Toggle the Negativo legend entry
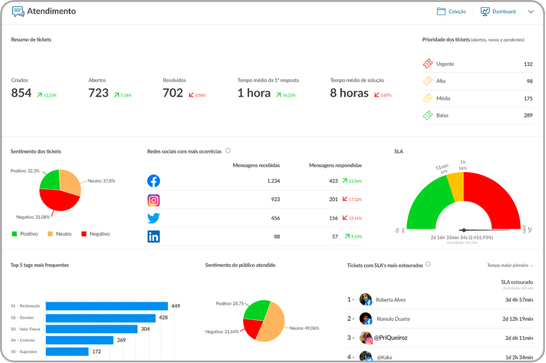Image resolution: width=546 pixels, height=363 pixels. (95, 234)
